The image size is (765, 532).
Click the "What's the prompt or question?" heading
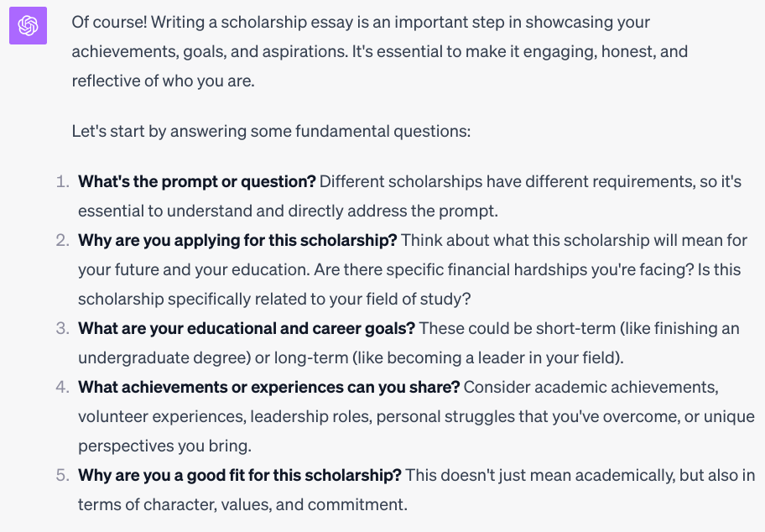coord(197,181)
